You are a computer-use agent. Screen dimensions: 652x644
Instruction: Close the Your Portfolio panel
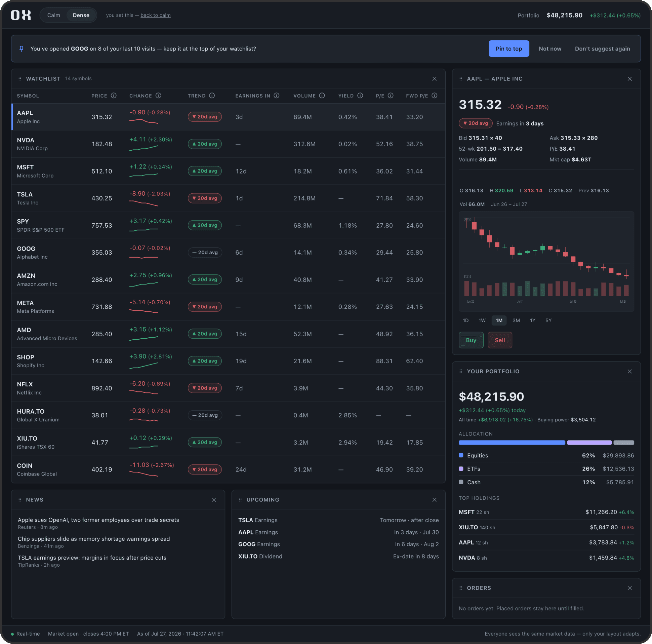pos(629,371)
